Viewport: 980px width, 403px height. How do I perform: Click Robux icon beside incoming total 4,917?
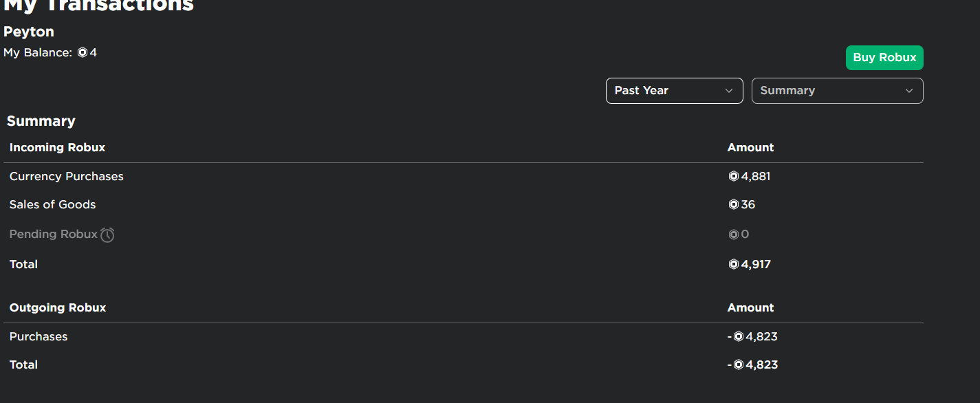coord(733,265)
